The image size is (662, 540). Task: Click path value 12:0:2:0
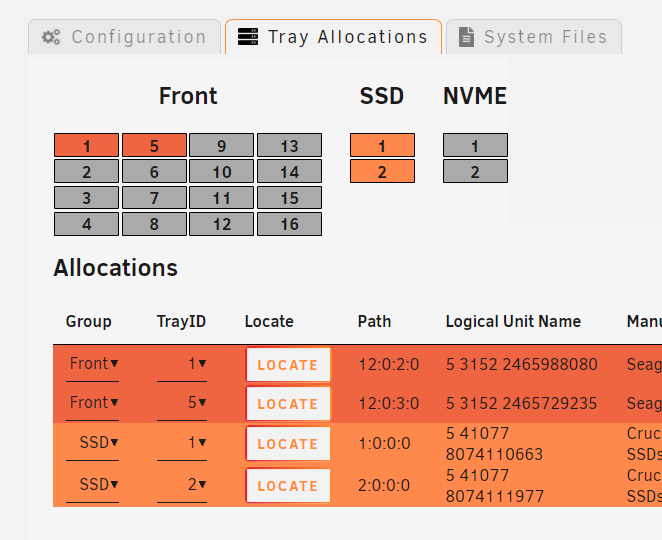[389, 364]
